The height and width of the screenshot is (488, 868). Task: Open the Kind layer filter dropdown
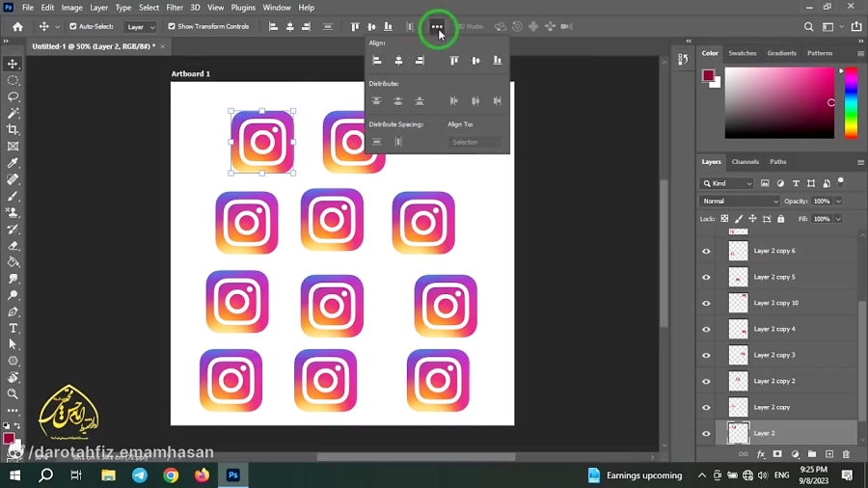(727, 183)
